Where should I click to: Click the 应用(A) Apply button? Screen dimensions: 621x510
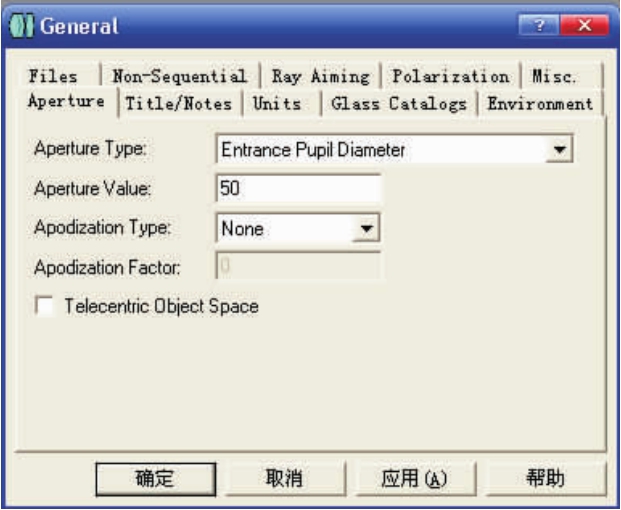[415, 479]
